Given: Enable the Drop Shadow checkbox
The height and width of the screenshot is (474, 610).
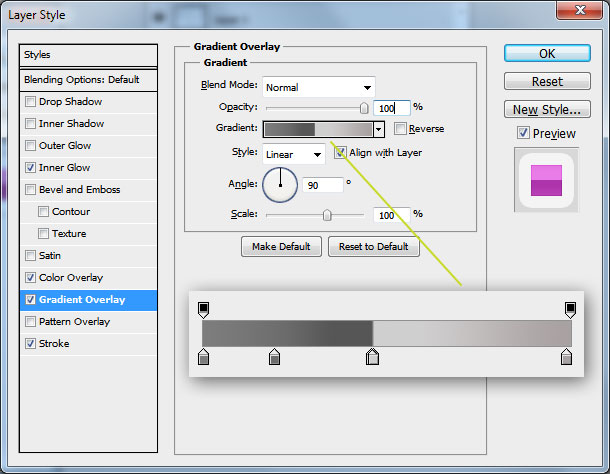Looking at the screenshot, I should coord(30,102).
